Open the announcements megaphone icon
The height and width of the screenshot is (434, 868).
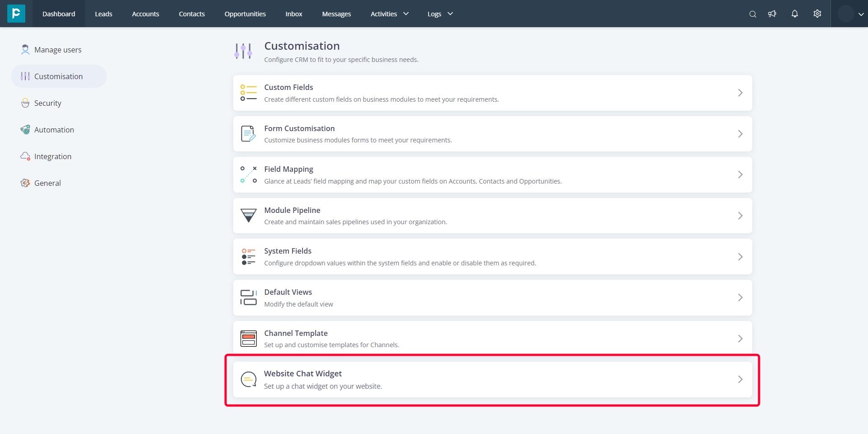[772, 14]
